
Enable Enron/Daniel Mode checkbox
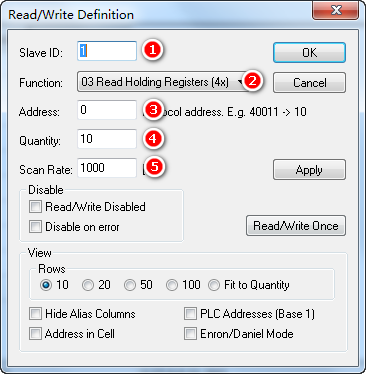190,334
